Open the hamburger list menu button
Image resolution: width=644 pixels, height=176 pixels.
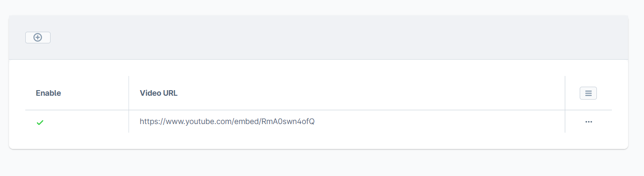pos(588,93)
